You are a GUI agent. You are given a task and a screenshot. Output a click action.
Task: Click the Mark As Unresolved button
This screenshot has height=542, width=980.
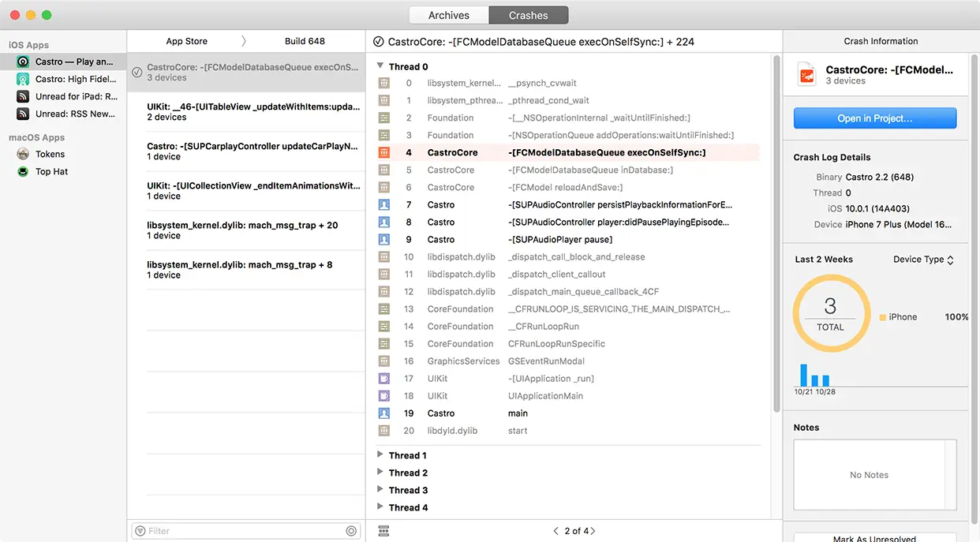click(x=874, y=537)
